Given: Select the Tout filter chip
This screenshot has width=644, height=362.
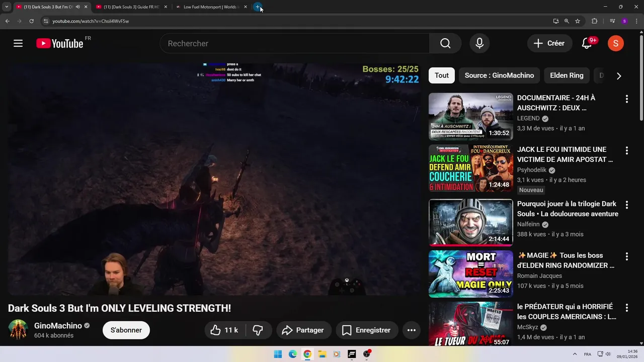Looking at the screenshot, I should (x=442, y=75).
